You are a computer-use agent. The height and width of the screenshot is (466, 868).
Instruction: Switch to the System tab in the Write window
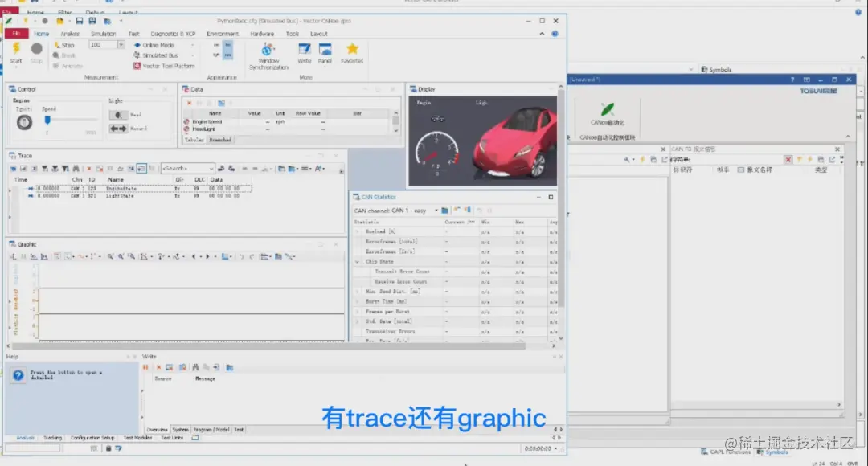(181, 430)
